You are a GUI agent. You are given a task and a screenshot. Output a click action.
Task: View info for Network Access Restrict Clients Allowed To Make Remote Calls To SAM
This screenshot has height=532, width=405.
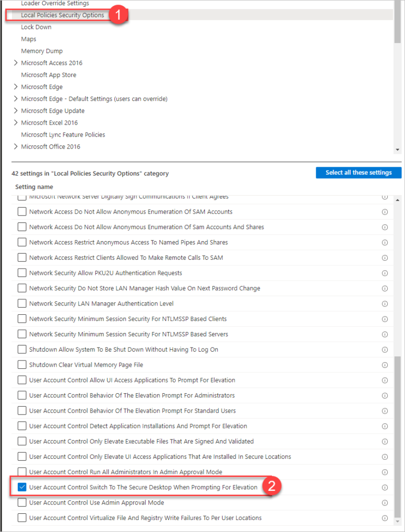coord(385,258)
